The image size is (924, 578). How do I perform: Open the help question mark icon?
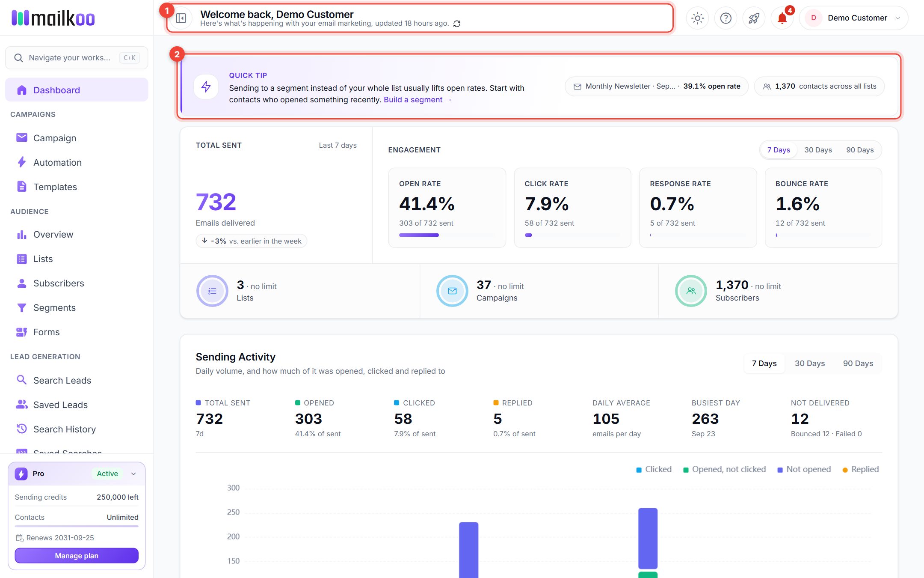click(726, 18)
